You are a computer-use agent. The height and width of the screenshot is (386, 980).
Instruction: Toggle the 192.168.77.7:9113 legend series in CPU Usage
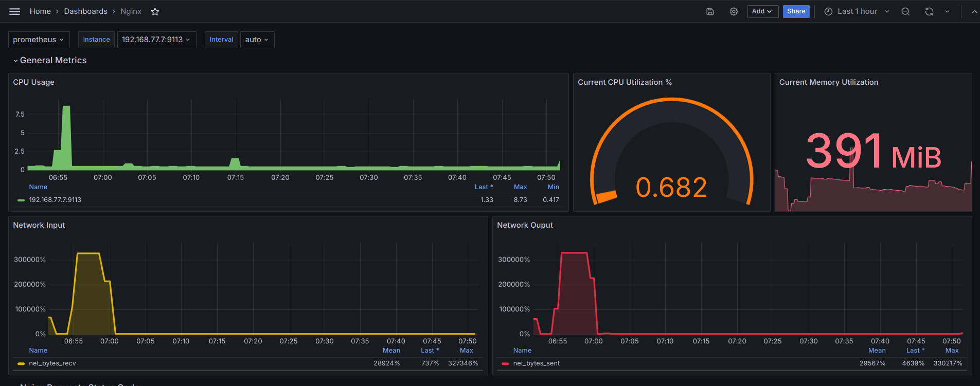55,200
